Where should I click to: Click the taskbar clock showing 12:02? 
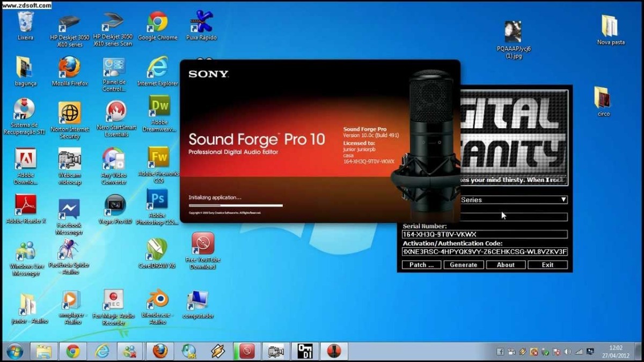617,352
